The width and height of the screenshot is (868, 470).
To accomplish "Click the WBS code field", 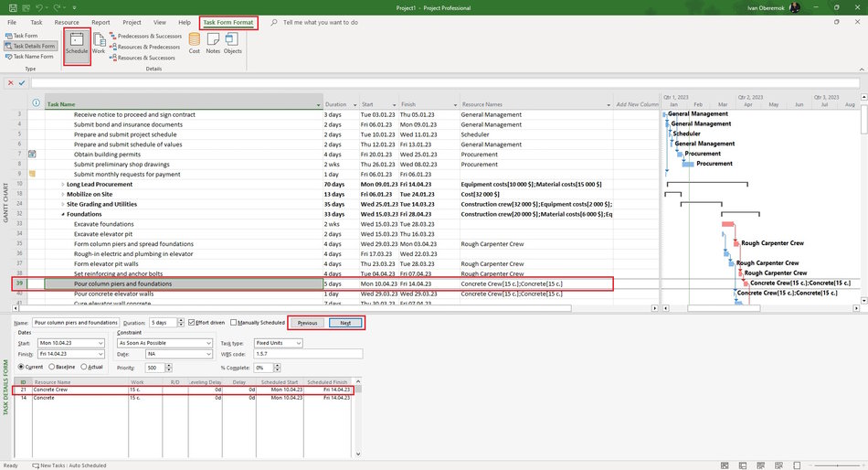I will pyautogui.click(x=308, y=354).
